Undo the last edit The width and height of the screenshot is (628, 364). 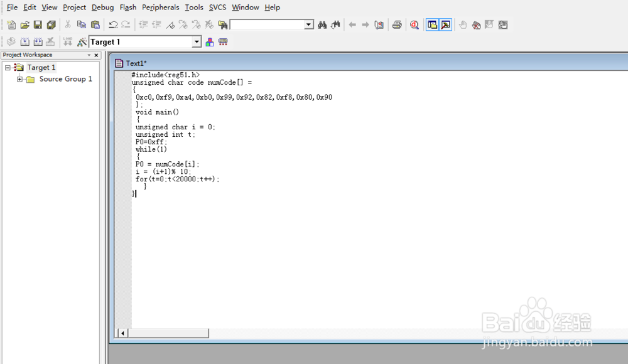(x=113, y=25)
